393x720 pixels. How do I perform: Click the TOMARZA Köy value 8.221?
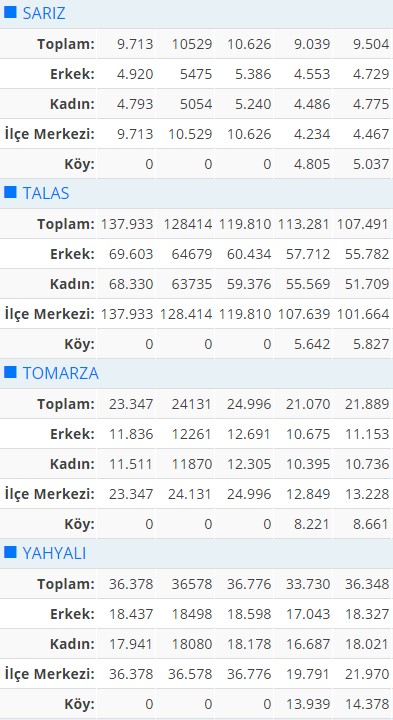pyautogui.click(x=312, y=524)
